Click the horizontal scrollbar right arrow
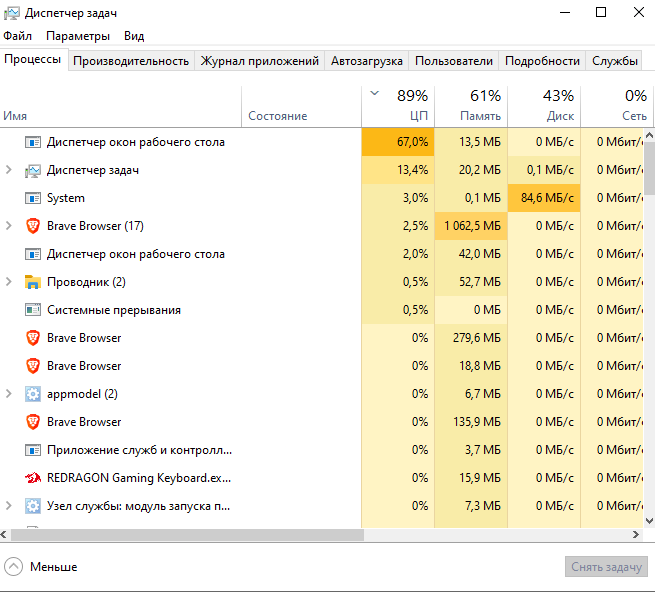 [636, 535]
